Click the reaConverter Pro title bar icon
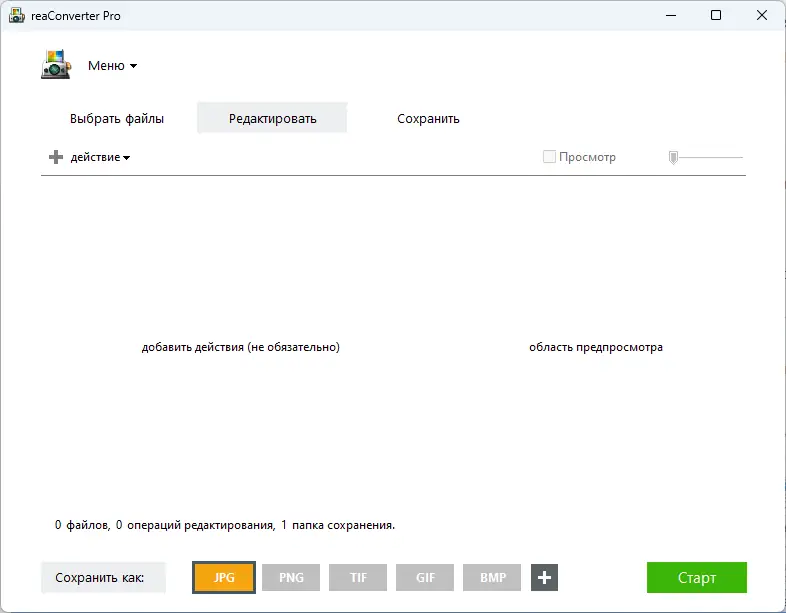This screenshot has width=786, height=613. tap(17, 16)
